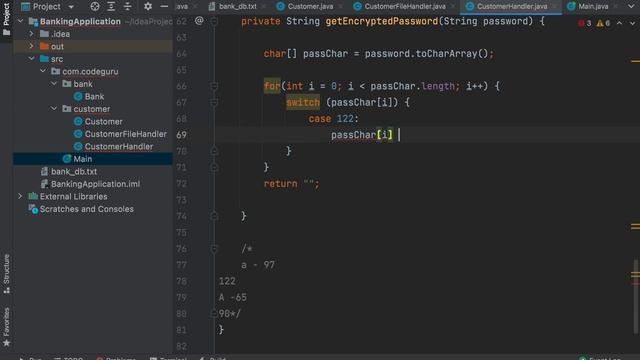Expand External Libraries node
The image size is (640, 360).
pos(20,196)
